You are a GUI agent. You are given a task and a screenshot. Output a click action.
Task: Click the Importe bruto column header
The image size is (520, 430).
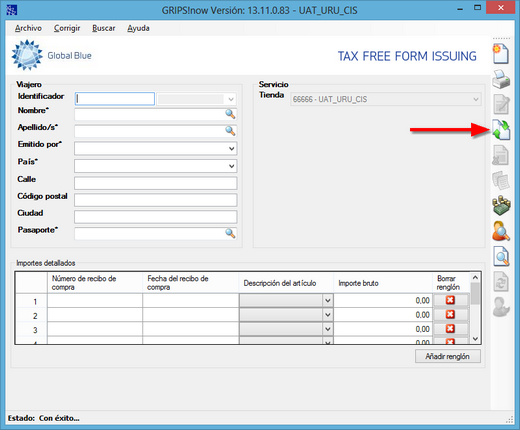pyautogui.click(x=383, y=283)
